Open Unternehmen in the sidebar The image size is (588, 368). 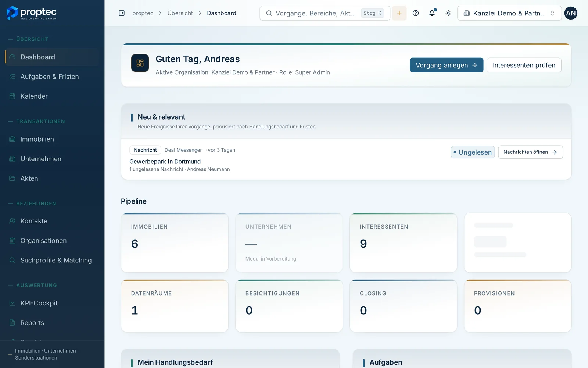coord(52,159)
